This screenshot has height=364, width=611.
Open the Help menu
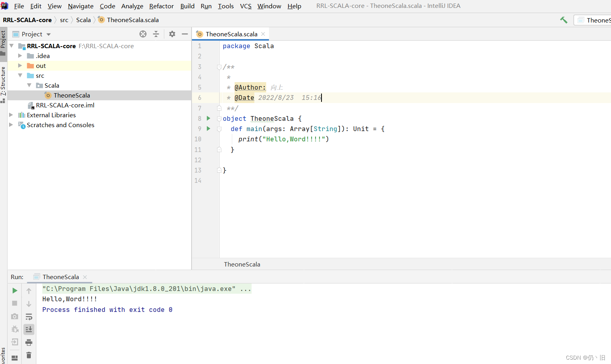point(294,6)
